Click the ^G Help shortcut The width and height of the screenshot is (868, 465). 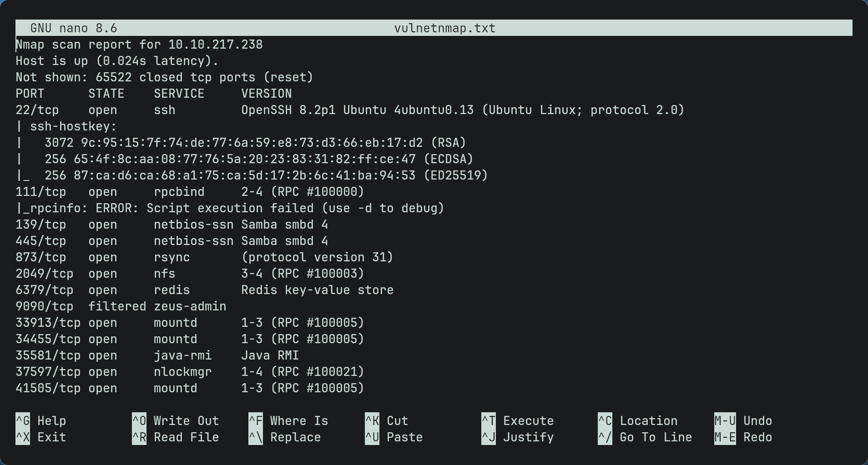point(41,421)
